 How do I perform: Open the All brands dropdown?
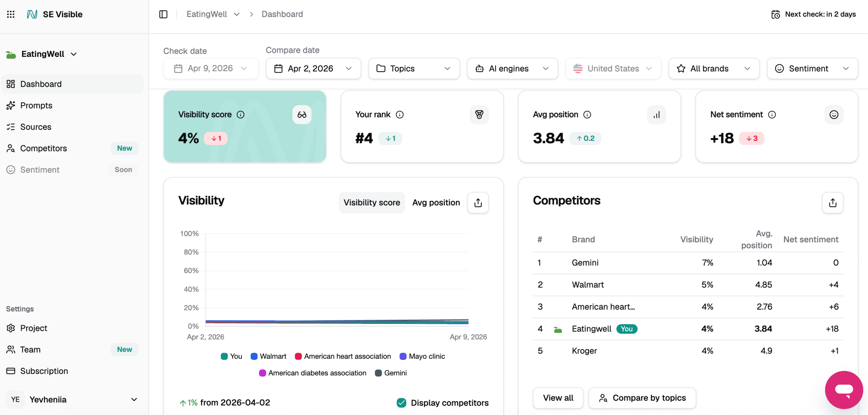[713, 68]
